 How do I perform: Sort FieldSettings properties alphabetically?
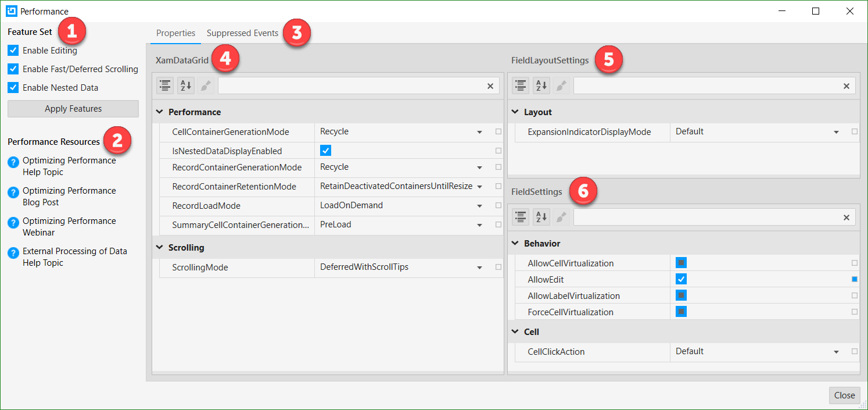[x=541, y=217]
